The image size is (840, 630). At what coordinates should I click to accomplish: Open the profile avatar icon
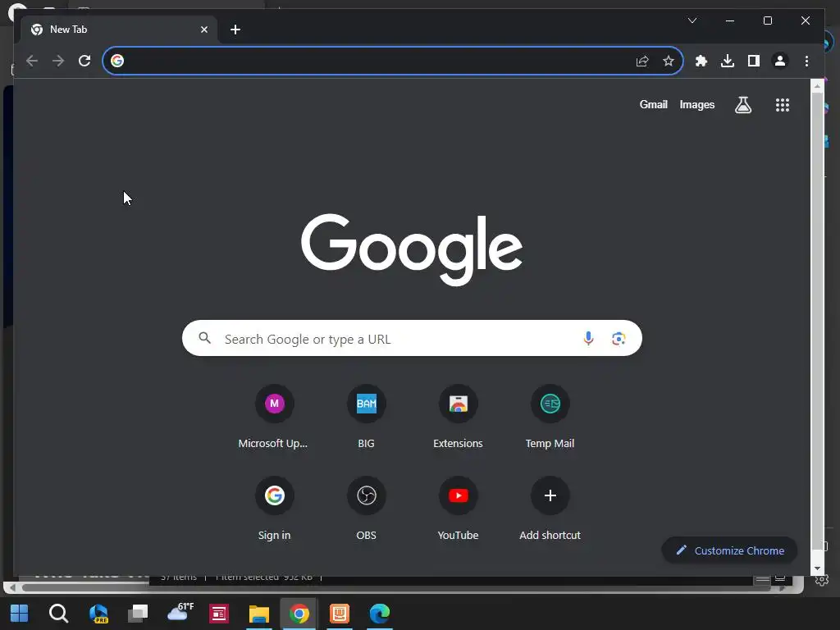(779, 61)
